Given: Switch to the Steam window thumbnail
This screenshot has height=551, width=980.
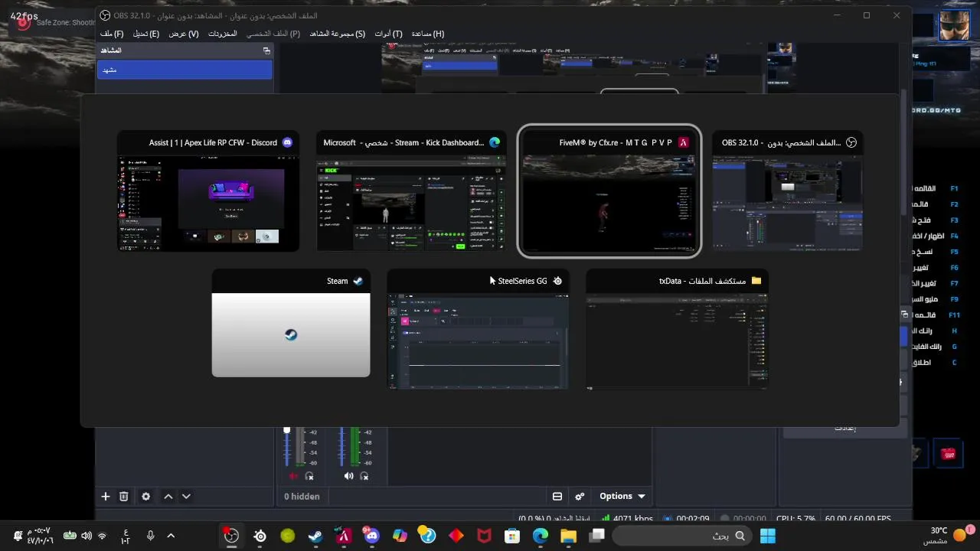Looking at the screenshot, I should 291,324.
